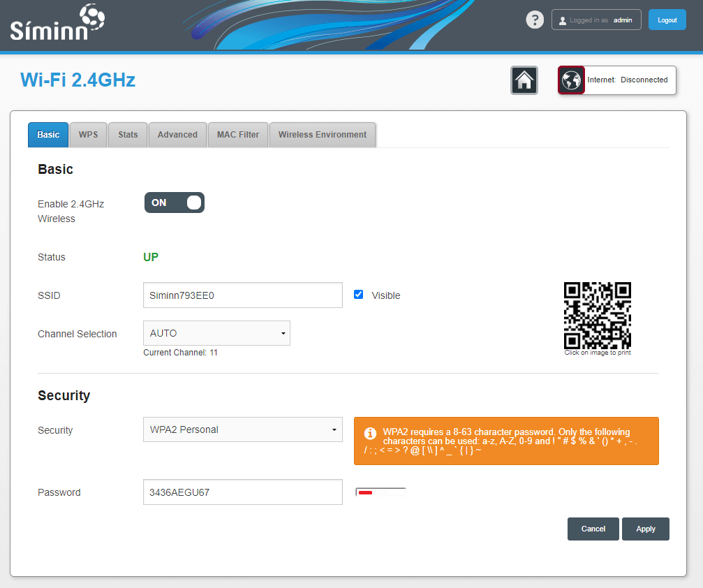
Task: Click the Internet globe status icon
Action: (571, 80)
